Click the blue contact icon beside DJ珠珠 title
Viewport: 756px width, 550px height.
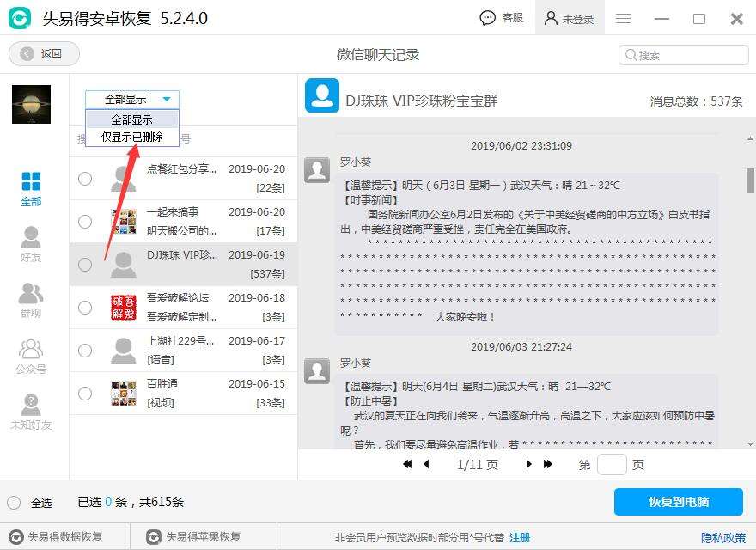click(x=322, y=95)
